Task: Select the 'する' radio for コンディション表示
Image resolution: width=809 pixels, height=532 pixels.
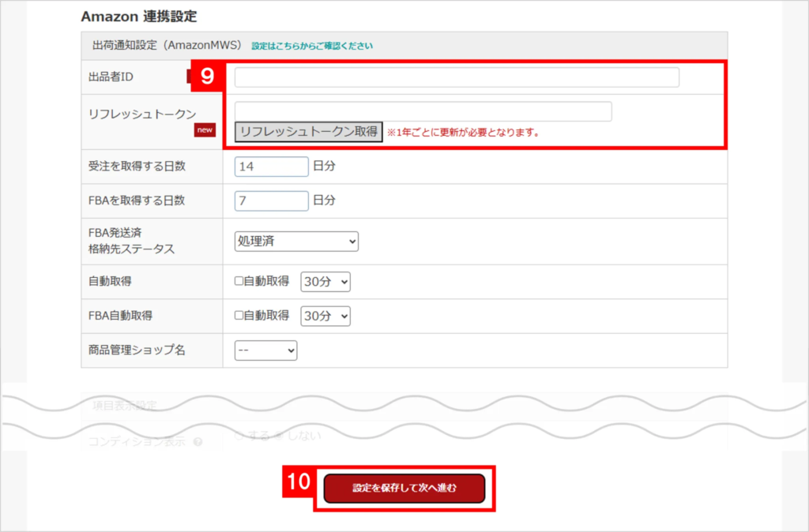Action: [239, 435]
